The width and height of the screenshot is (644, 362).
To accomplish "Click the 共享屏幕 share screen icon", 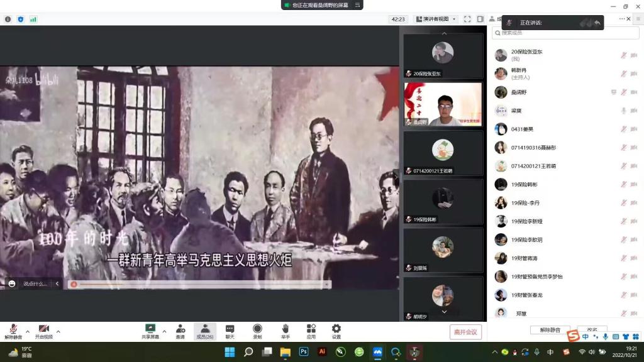I will (150, 331).
